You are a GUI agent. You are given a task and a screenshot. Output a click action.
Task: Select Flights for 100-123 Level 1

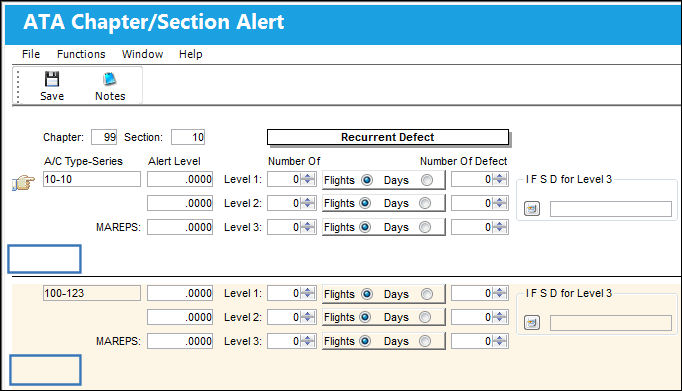(x=367, y=294)
